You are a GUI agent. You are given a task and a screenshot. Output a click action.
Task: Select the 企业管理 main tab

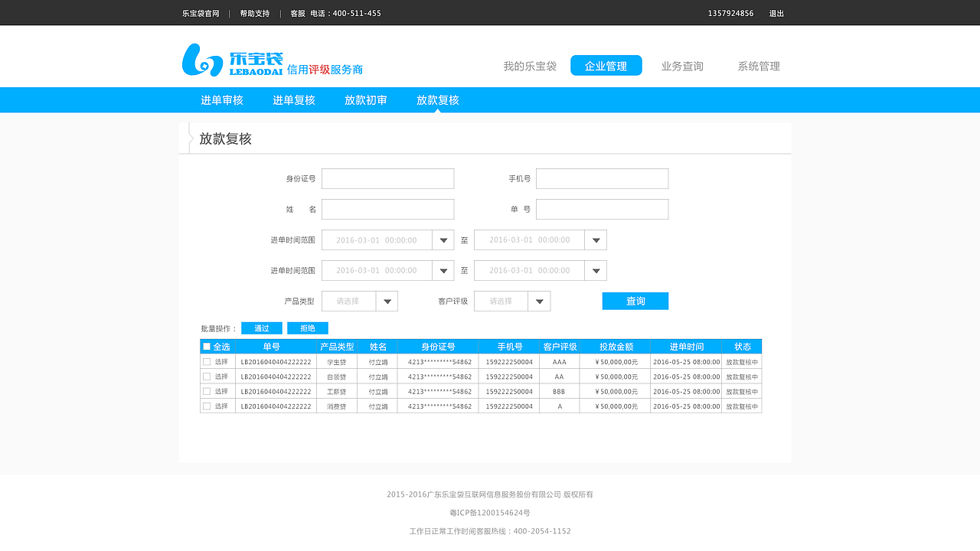(606, 66)
